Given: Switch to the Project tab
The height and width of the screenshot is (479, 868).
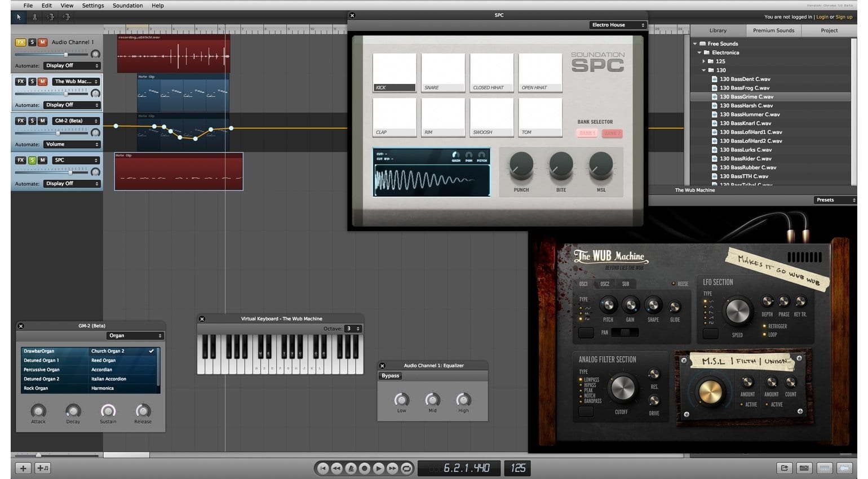Looking at the screenshot, I should pyautogui.click(x=829, y=30).
